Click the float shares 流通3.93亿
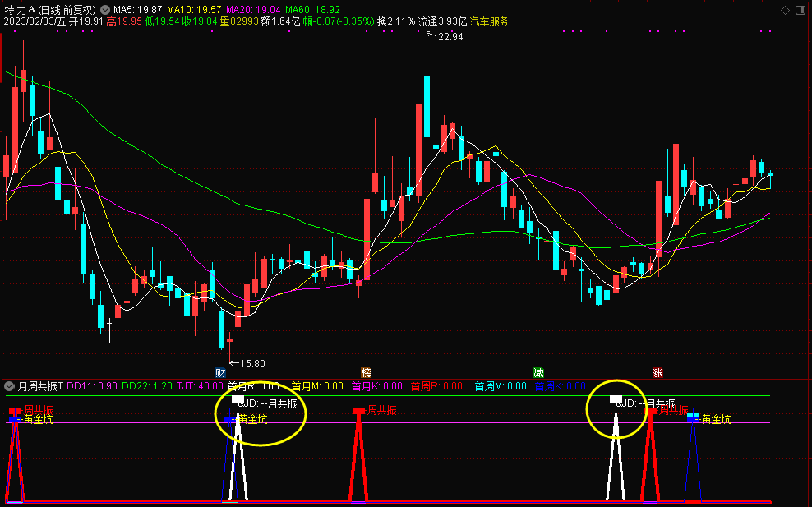The height and width of the screenshot is (507, 812). click(x=443, y=21)
